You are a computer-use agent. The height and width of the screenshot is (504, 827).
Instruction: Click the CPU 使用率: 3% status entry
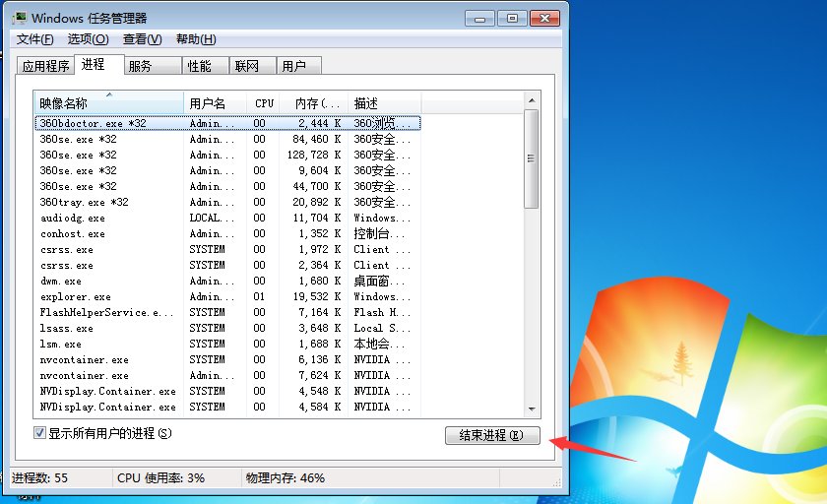pyautogui.click(x=160, y=478)
